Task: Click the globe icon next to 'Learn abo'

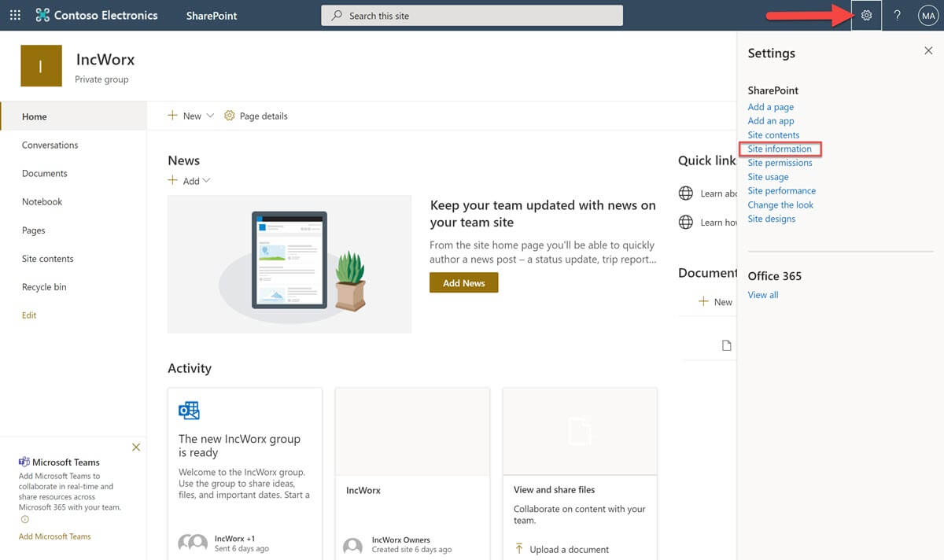Action: point(686,193)
